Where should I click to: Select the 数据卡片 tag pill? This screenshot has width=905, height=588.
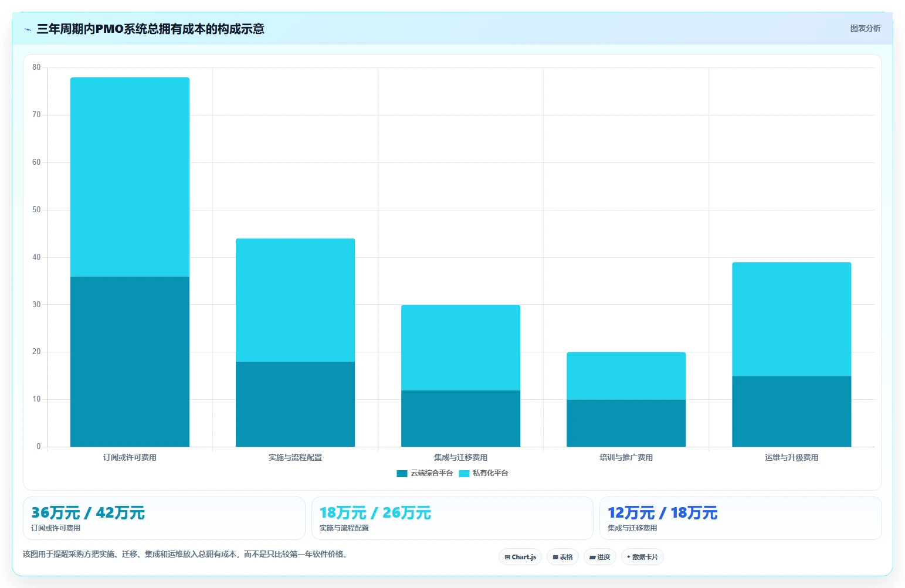[642, 557]
